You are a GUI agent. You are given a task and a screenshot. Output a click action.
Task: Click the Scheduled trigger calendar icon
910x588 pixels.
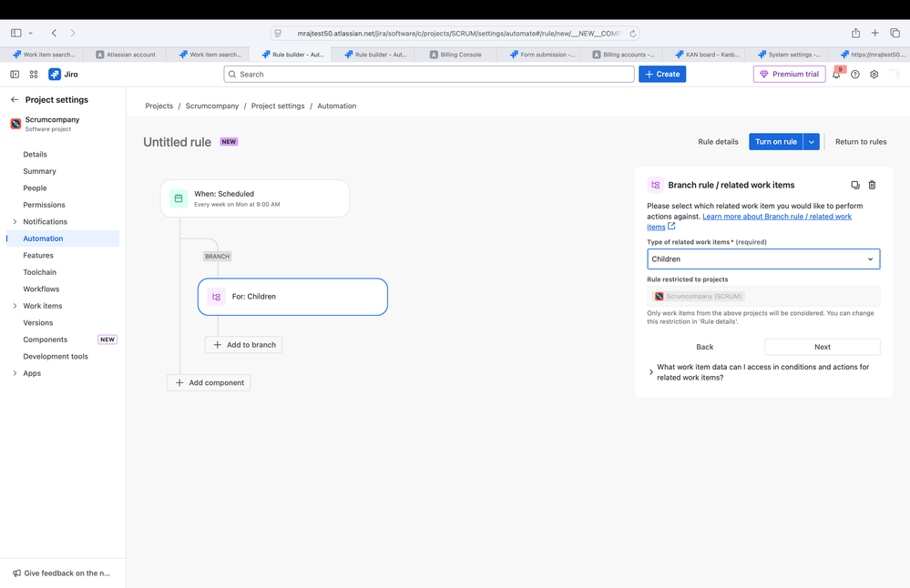tap(178, 198)
